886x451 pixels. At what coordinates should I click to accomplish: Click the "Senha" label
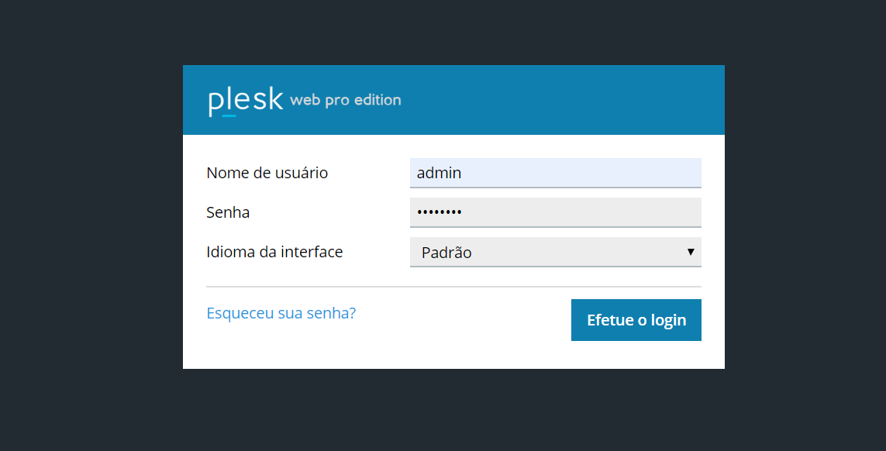click(228, 212)
